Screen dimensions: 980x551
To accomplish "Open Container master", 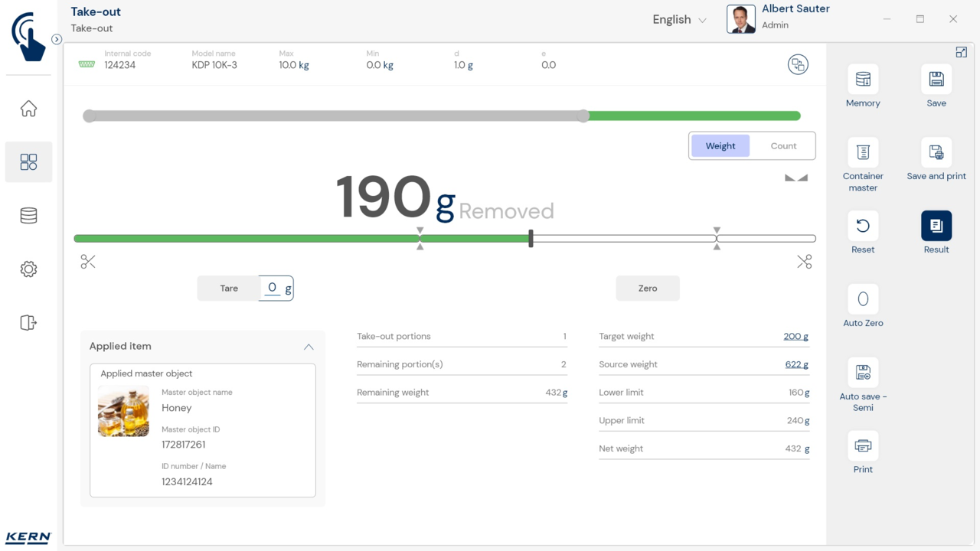I will point(863,153).
